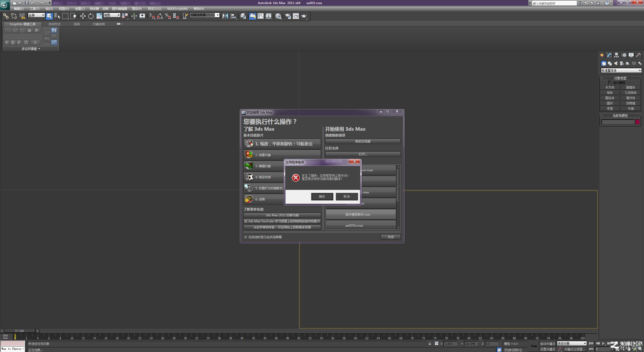Click the Bind to Space Warp icon
This screenshot has width=644, height=352.
[x=22, y=16]
